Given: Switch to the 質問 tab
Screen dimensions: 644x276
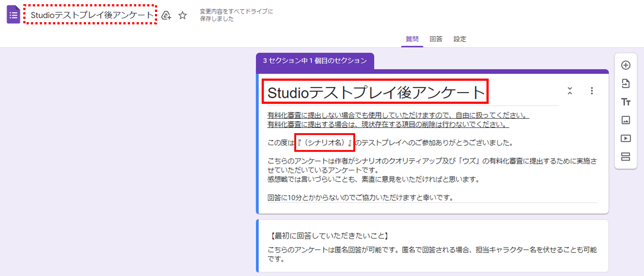Looking at the screenshot, I should coord(412,39).
